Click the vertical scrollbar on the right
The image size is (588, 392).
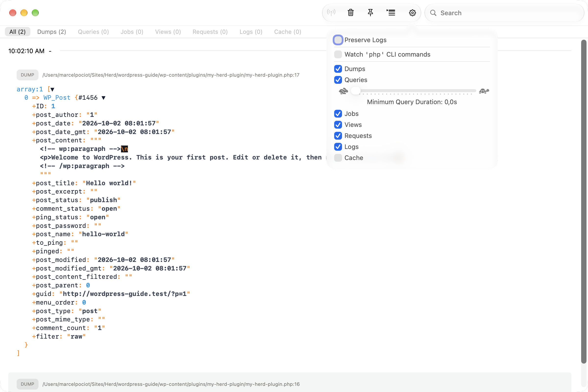(x=584, y=201)
